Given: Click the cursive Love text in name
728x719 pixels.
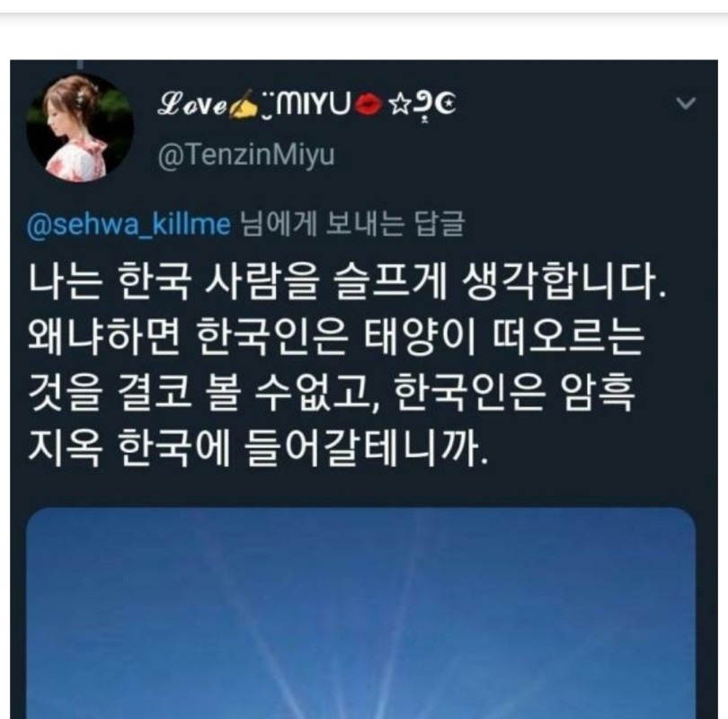Looking at the screenshot, I should click(192, 104).
